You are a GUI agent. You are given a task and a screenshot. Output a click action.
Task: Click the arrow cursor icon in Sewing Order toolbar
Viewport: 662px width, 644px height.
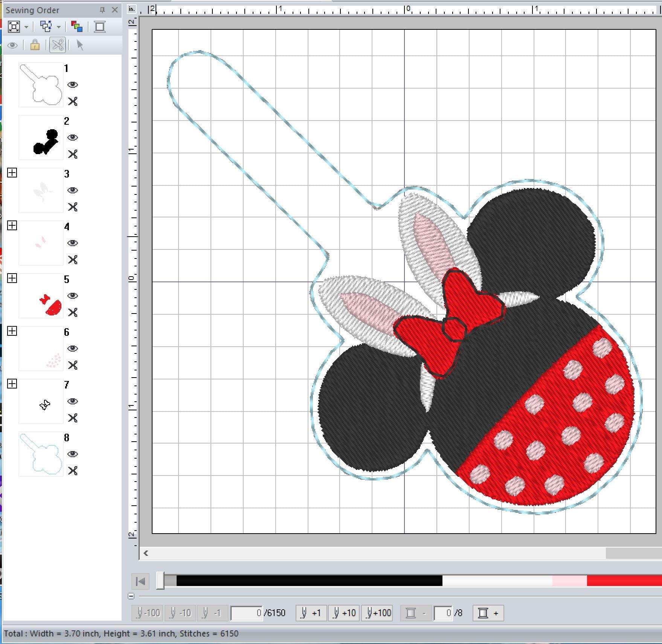79,45
